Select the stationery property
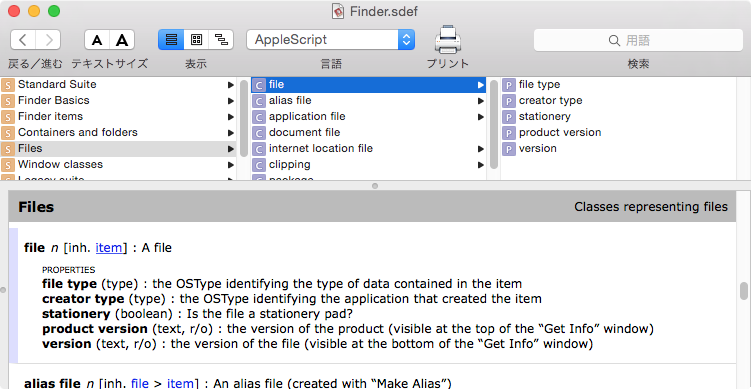Image resolution: width=751 pixels, height=389 pixels. 618,116
